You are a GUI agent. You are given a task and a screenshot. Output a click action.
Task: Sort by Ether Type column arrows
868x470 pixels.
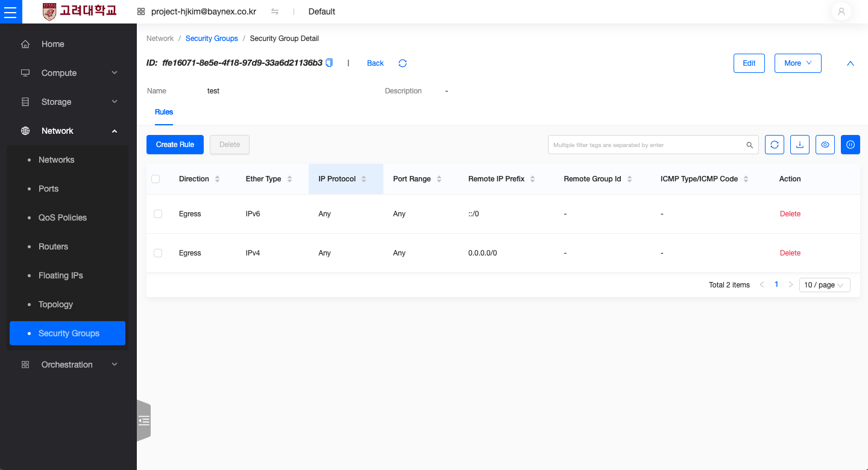289,179
